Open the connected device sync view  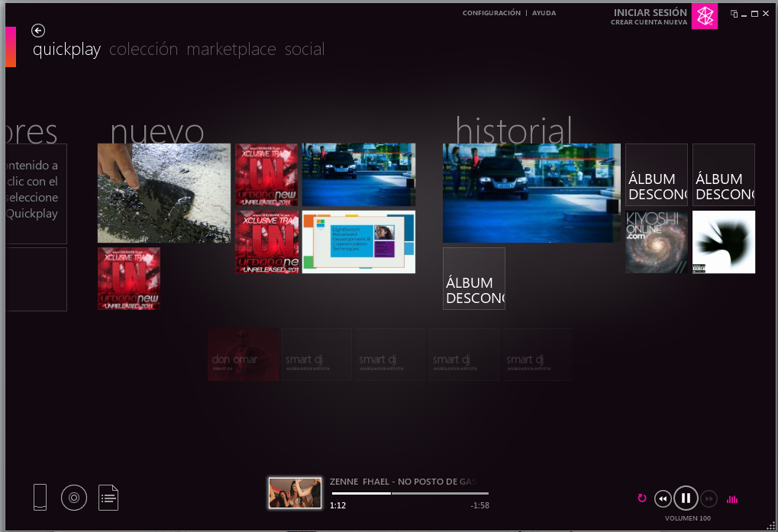39,497
